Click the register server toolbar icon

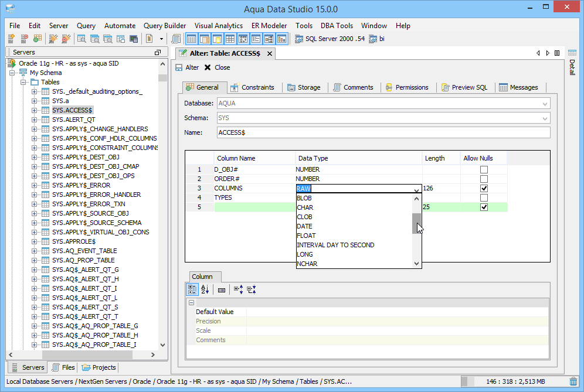[11, 38]
